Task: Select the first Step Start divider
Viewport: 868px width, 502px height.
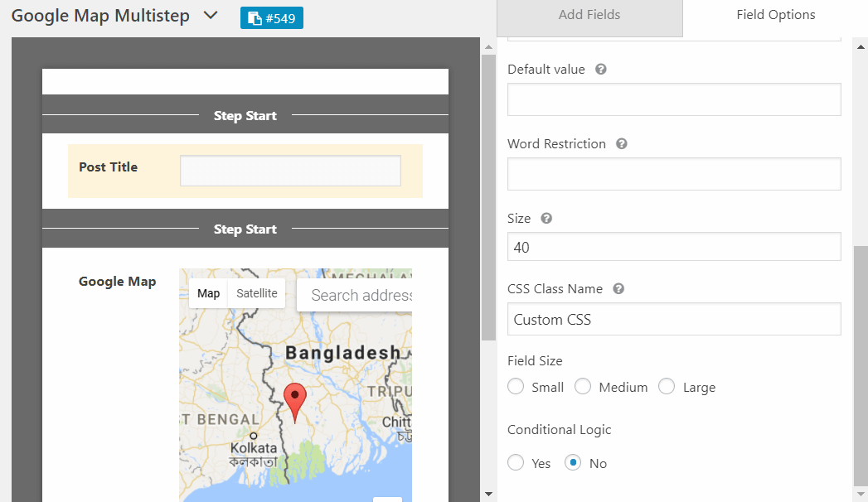Action: pyautogui.click(x=245, y=115)
